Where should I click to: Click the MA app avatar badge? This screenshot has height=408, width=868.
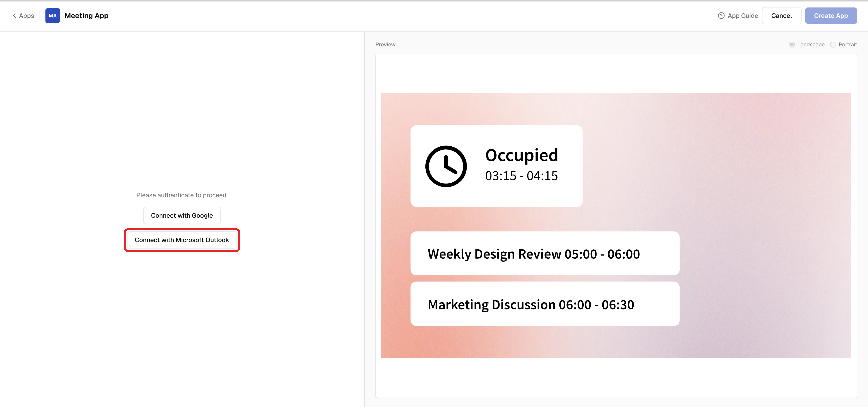[53, 16]
